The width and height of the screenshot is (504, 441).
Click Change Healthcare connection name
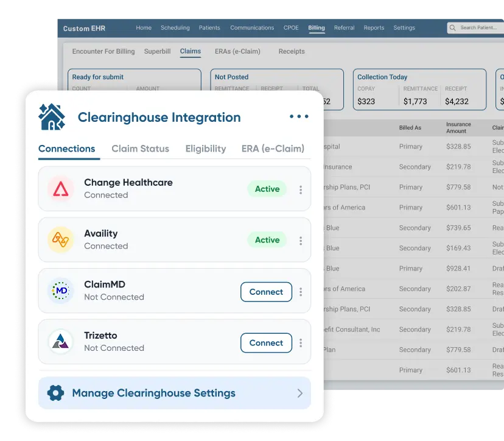pos(128,182)
